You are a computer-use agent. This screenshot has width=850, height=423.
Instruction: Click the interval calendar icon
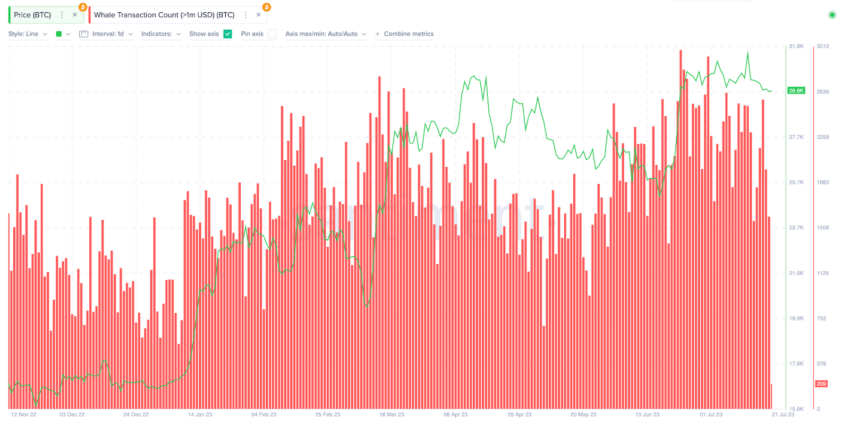point(83,34)
